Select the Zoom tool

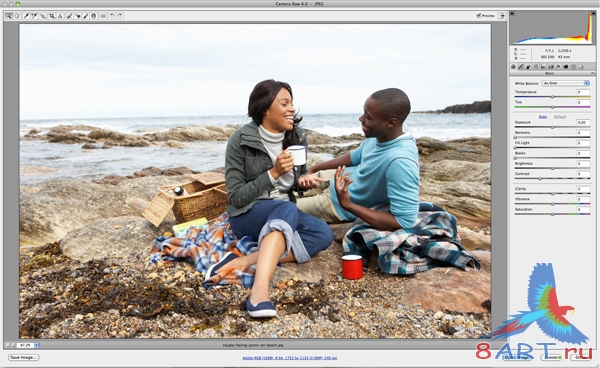pos(8,16)
